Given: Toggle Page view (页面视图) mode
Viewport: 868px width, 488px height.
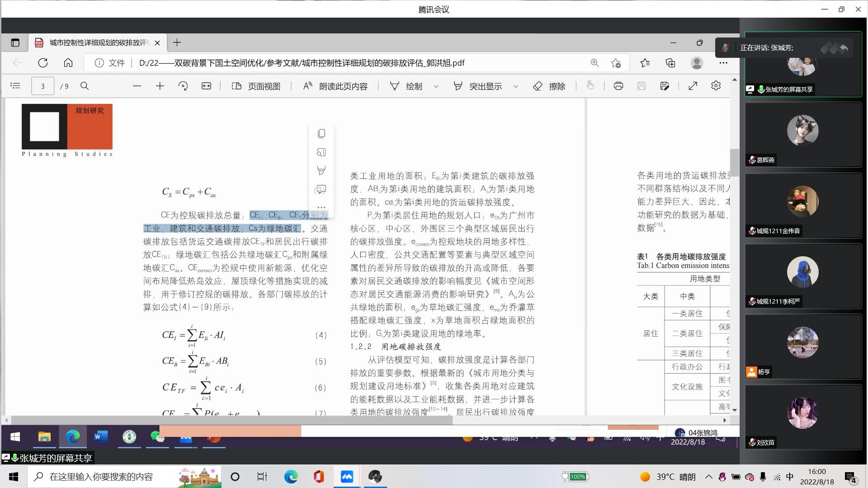Looking at the screenshot, I should pyautogui.click(x=256, y=86).
